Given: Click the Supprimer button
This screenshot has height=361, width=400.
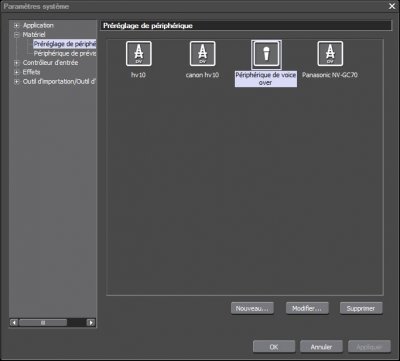Looking at the screenshot, I should coord(361,308).
